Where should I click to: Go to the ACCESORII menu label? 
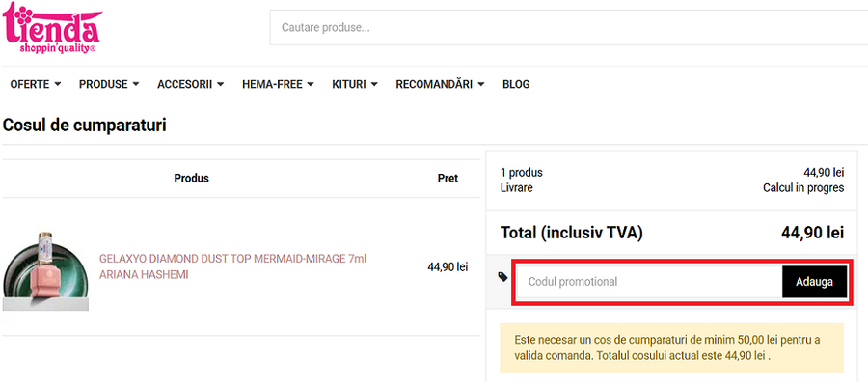click(x=184, y=85)
